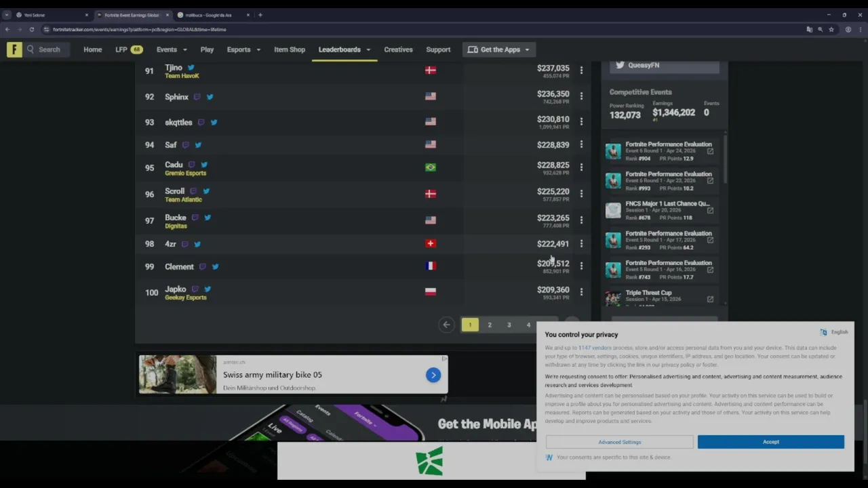Image resolution: width=868 pixels, height=488 pixels.
Task: Click the browser address bar URL
Action: 139,29
